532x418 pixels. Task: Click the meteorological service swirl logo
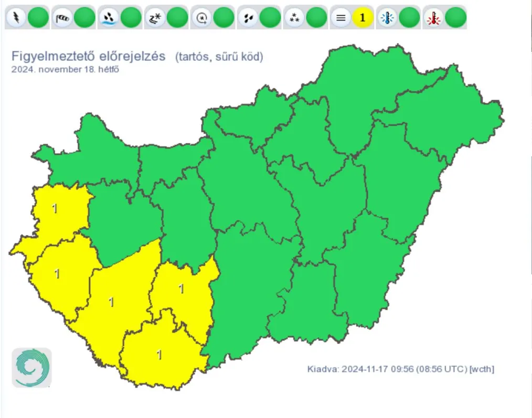pos(32,368)
